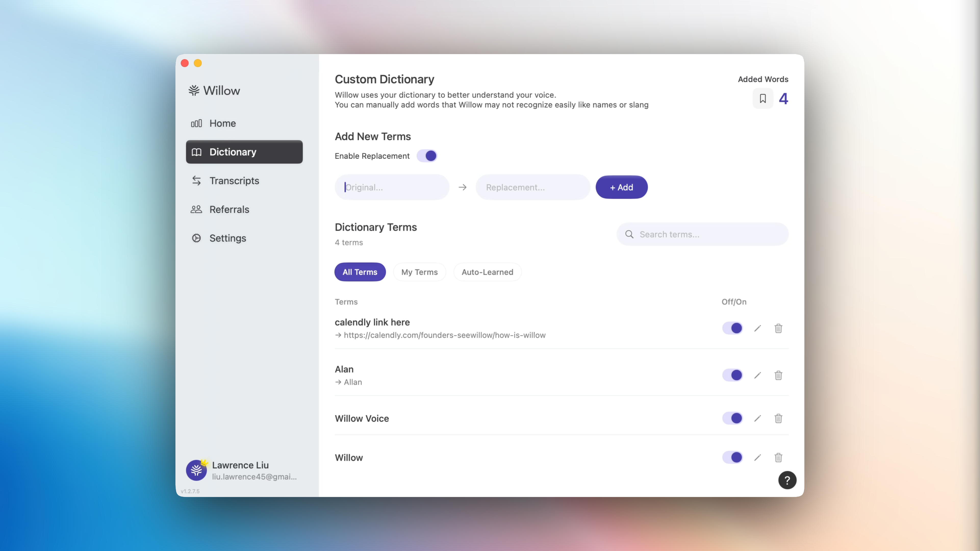Click the Allan replacement text
This screenshot has width=980, height=551.
pyautogui.click(x=353, y=382)
